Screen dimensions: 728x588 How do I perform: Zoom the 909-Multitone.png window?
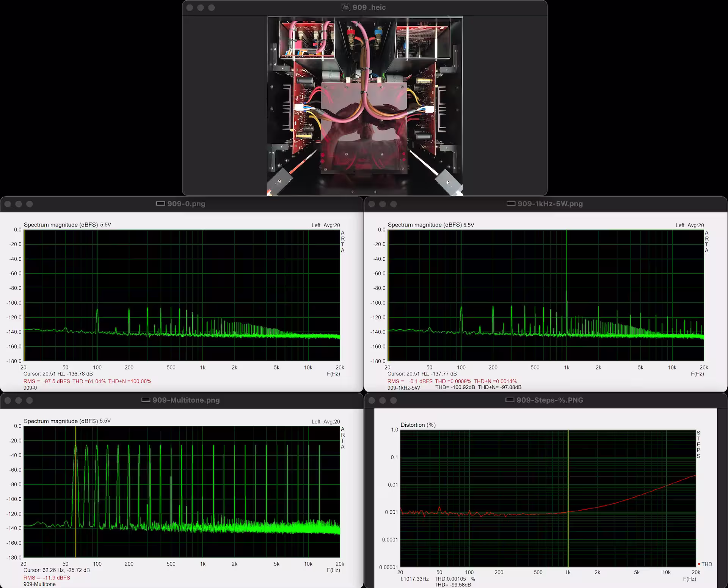coord(30,400)
